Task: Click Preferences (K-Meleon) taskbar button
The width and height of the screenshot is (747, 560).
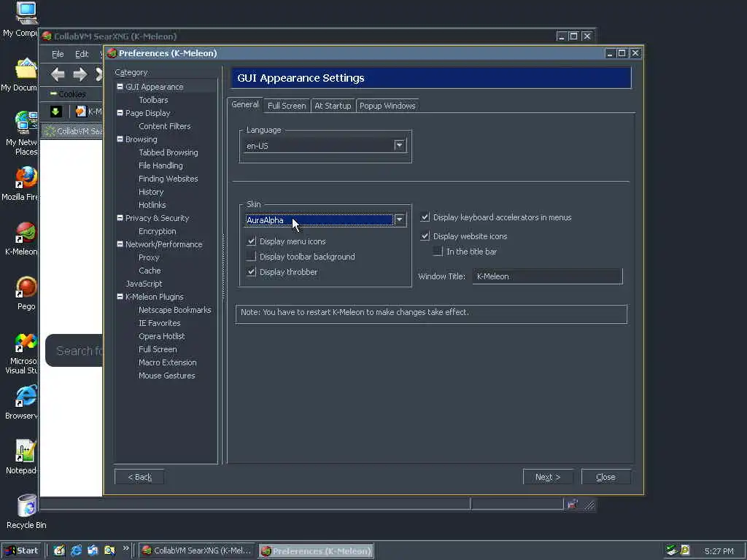Action: click(x=317, y=551)
